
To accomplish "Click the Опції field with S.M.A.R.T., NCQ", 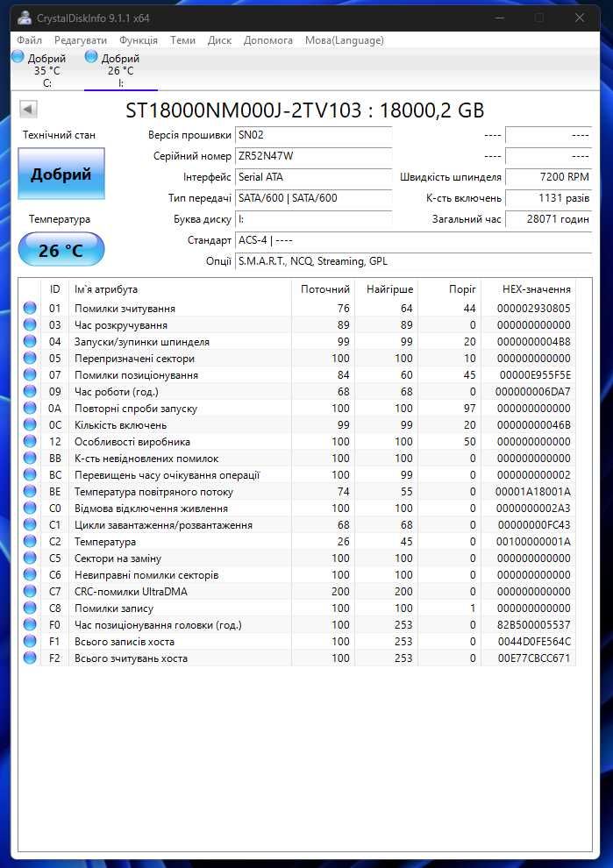I will click(x=413, y=261).
